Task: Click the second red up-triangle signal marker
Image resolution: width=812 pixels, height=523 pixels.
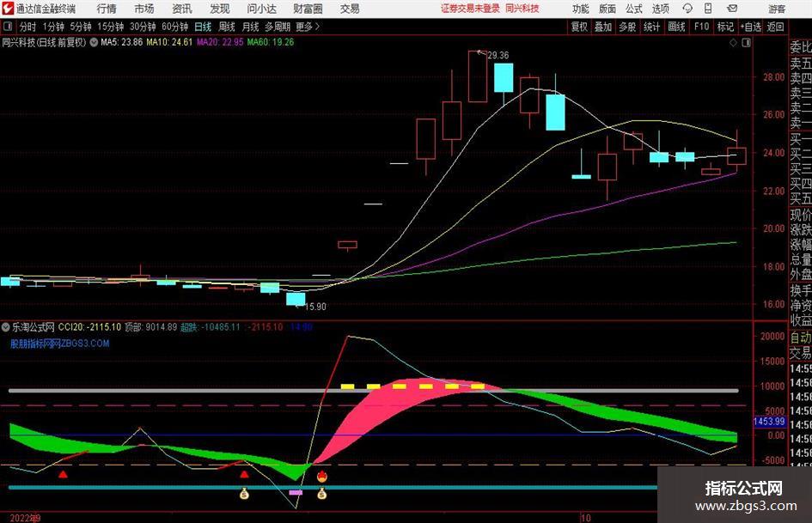Action: (x=244, y=474)
